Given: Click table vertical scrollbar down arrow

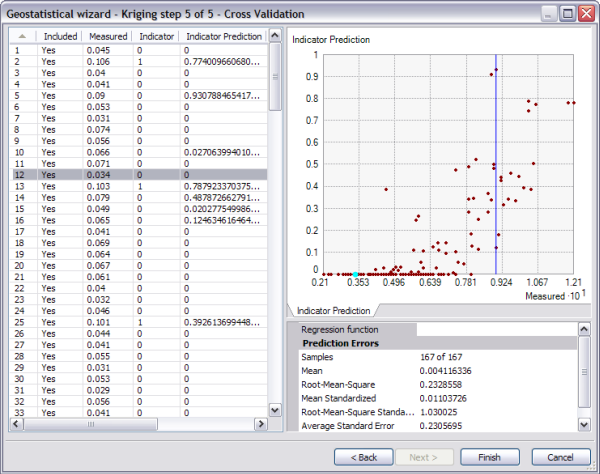Looking at the screenshot, I should (275, 410).
